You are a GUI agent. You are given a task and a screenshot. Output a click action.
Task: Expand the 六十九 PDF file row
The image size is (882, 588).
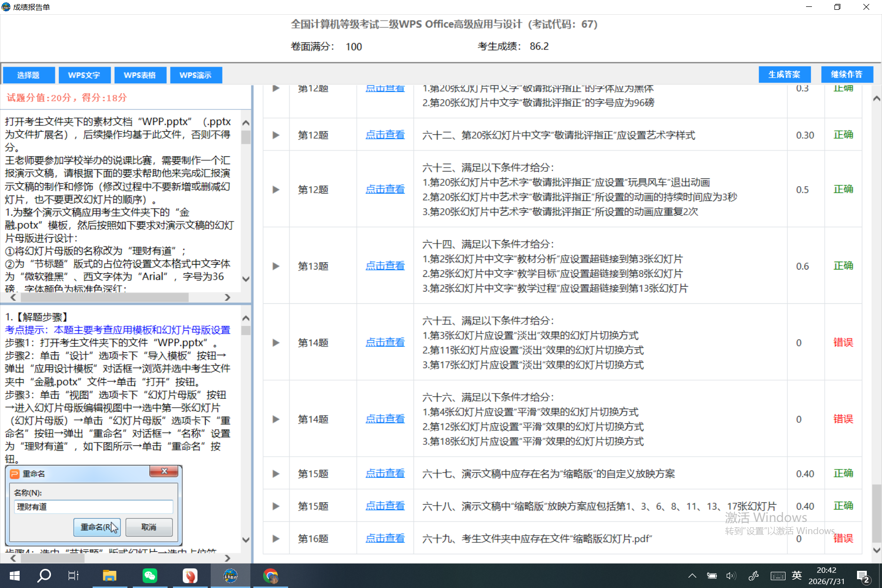(x=276, y=539)
